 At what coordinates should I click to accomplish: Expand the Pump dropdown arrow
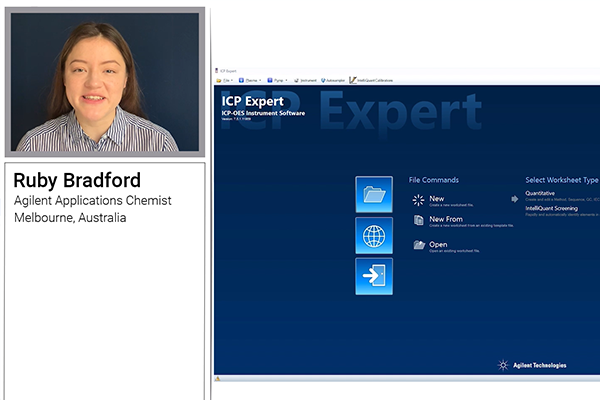(x=286, y=80)
